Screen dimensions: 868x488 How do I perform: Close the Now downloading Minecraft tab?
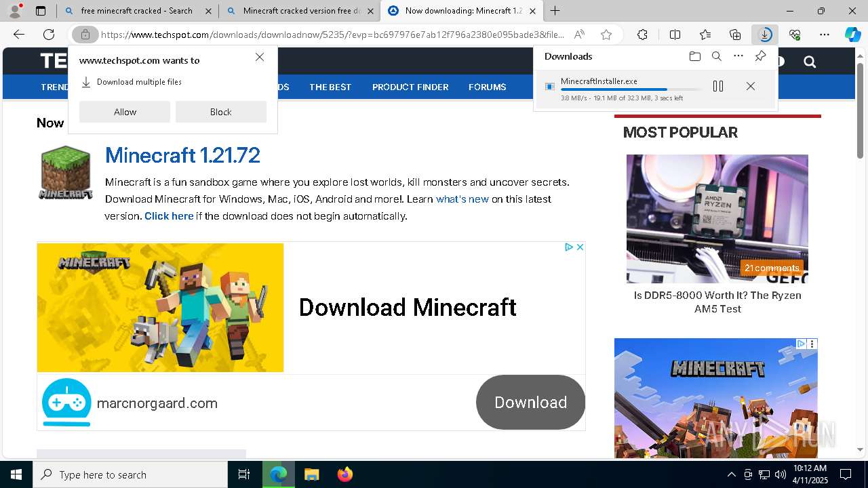(533, 11)
